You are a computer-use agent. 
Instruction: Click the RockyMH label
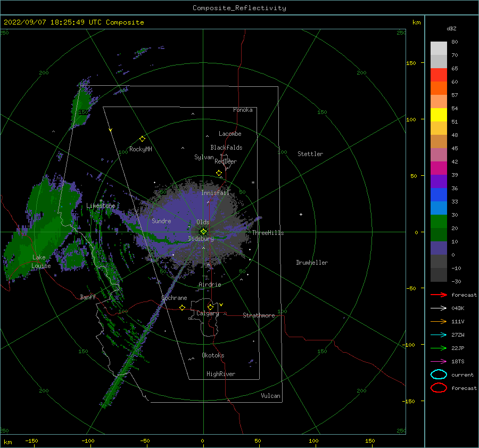(x=141, y=149)
